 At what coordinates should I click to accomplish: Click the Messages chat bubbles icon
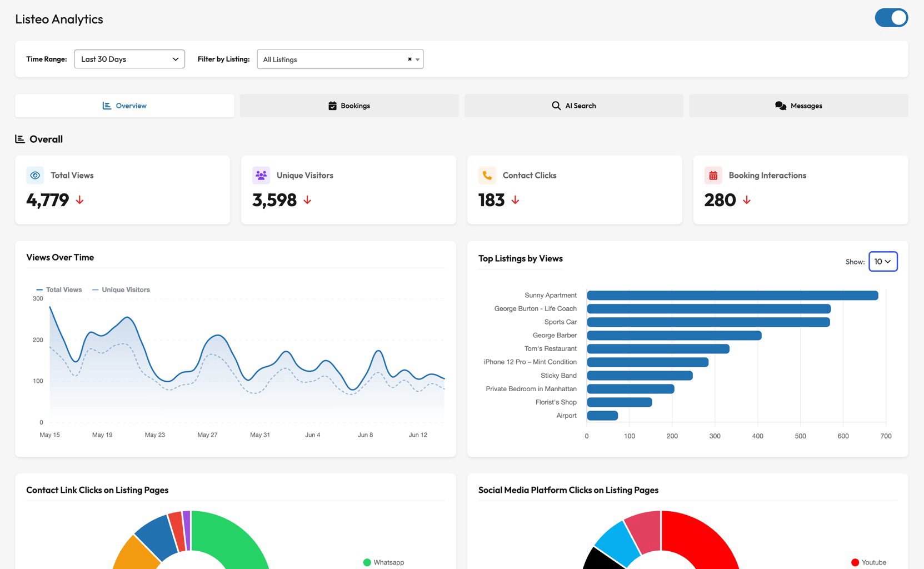point(781,106)
